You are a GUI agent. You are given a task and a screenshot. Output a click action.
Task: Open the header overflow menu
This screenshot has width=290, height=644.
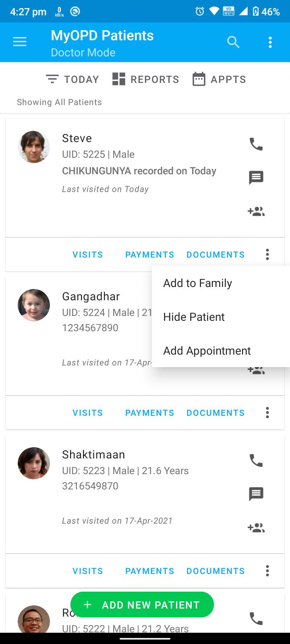[270, 42]
